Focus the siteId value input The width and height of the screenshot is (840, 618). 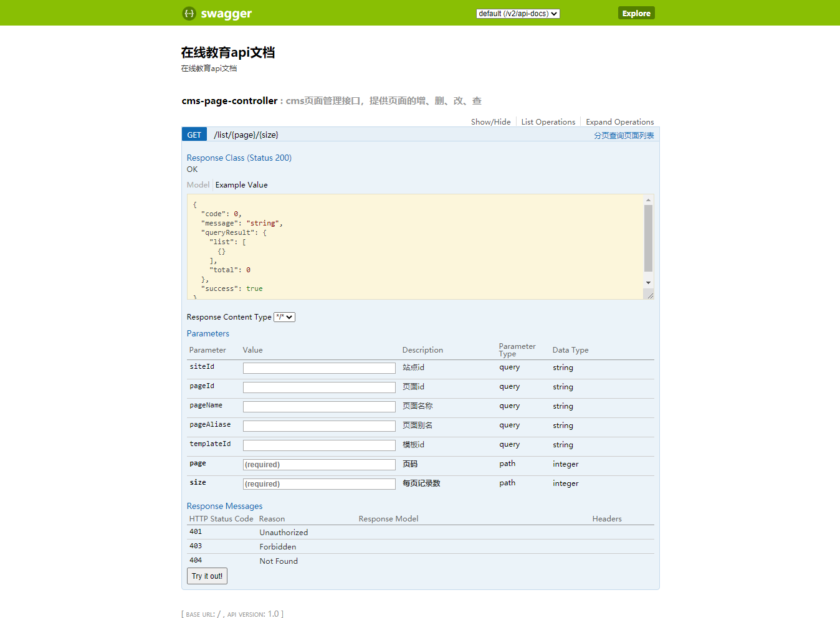tap(319, 368)
